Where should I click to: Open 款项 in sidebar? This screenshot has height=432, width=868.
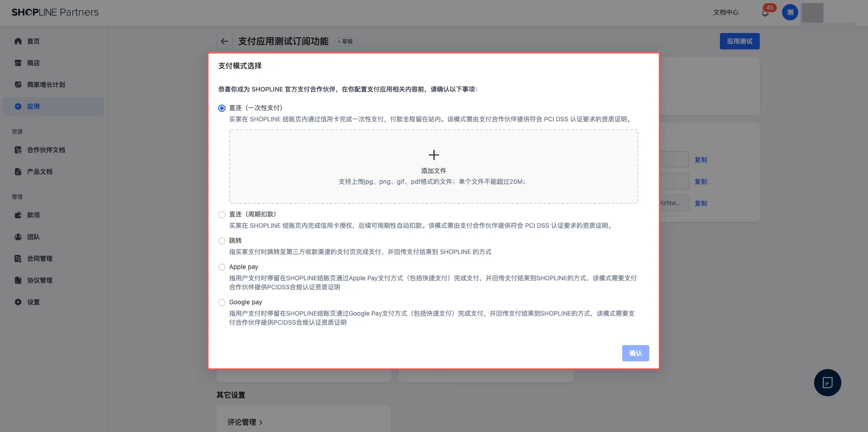click(x=53, y=215)
